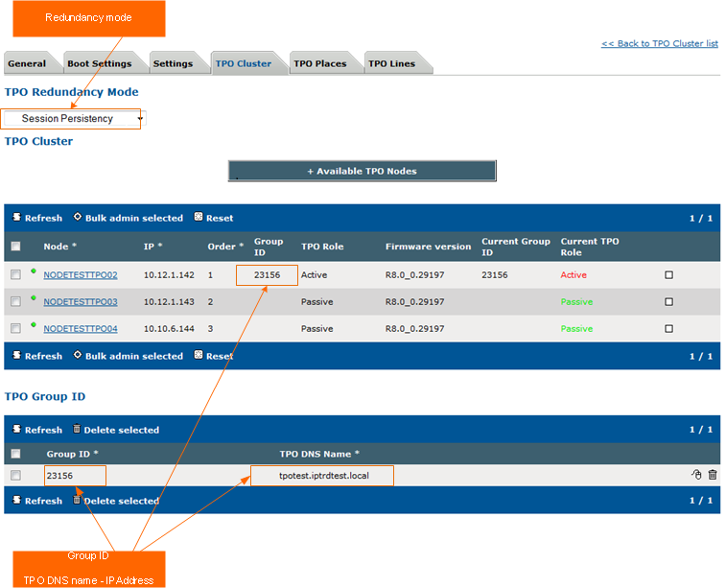
Task: Open Session Persistency redundancy mode dropdown
Action: (x=74, y=119)
